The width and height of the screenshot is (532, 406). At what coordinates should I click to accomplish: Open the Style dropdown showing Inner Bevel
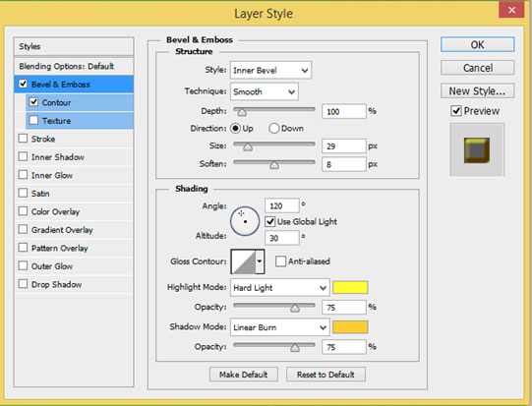point(270,70)
